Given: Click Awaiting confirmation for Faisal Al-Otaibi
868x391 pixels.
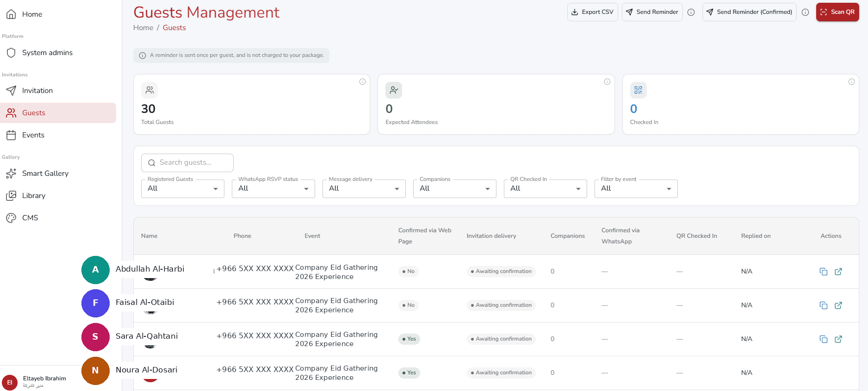Looking at the screenshot, I should pos(501,305).
